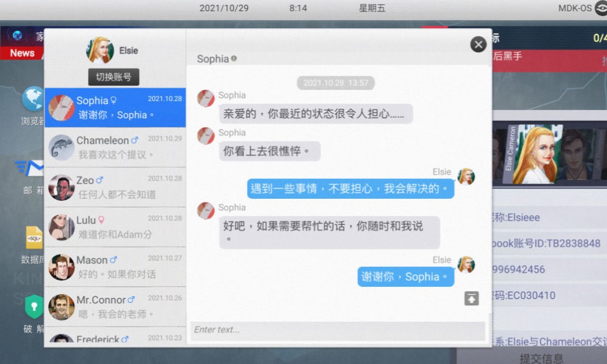Click the News badge at top left

tap(22, 53)
